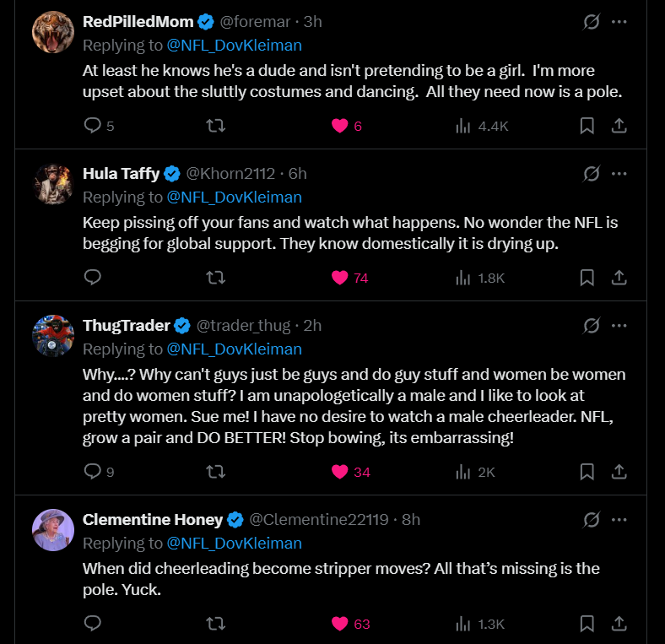Open Clementine Honey's profile name
Image resolution: width=665 pixels, height=644 pixels.
click(152, 519)
